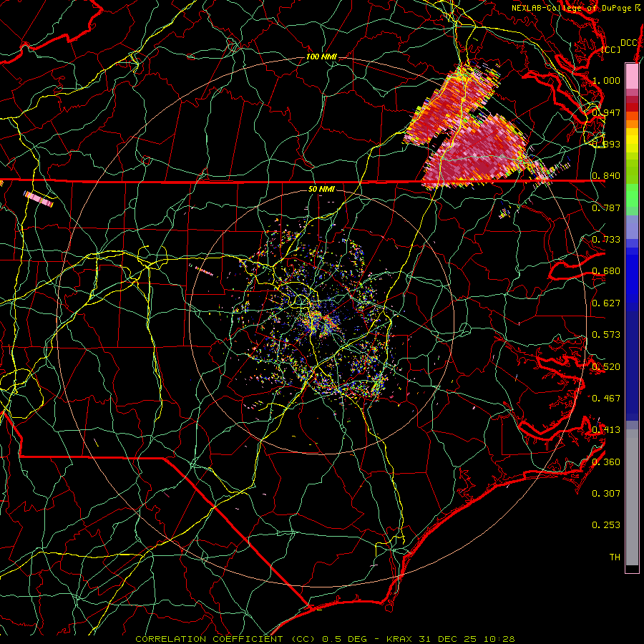Select the 1.000 legend value

[606, 80]
